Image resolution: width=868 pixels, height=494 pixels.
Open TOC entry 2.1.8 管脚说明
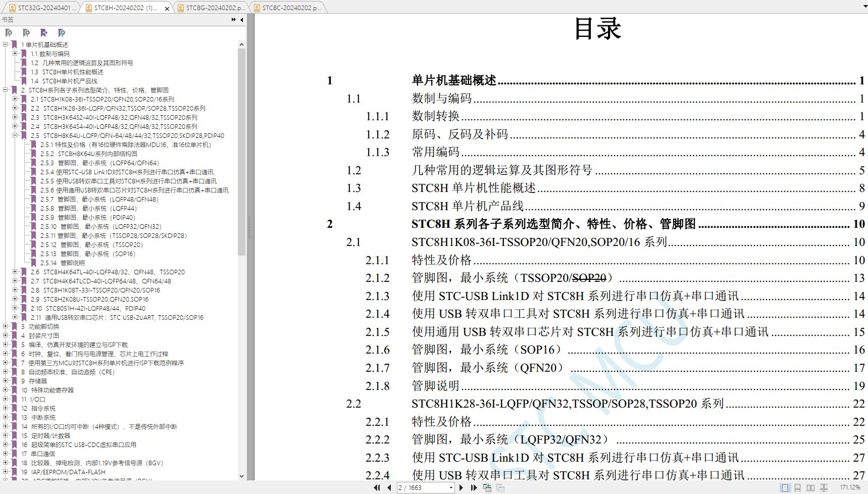615,386
